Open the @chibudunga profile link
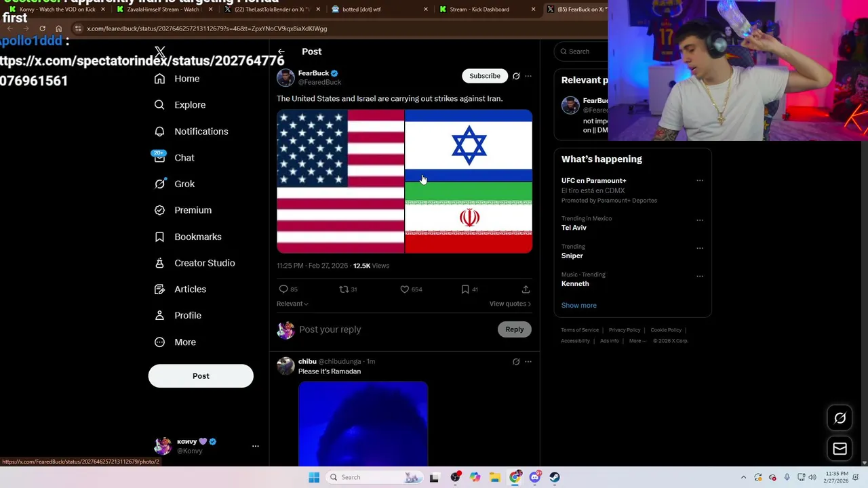 click(x=339, y=362)
